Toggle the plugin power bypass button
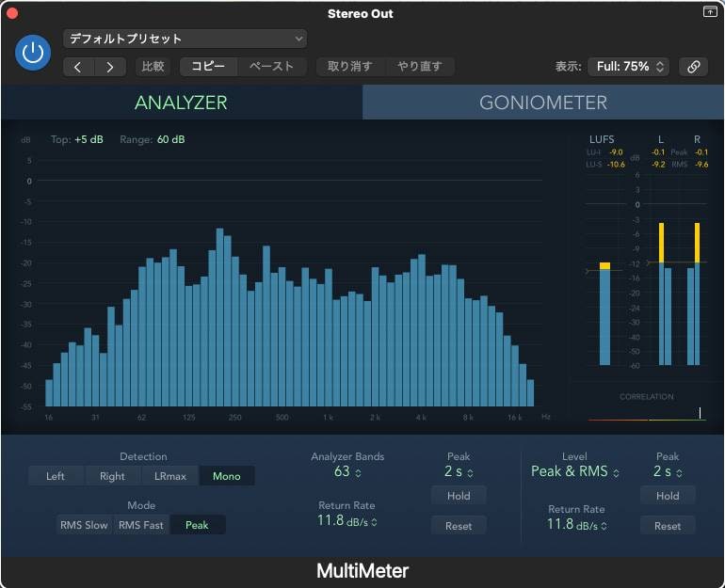This screenshot has width=725, height=588. point(33,53)
